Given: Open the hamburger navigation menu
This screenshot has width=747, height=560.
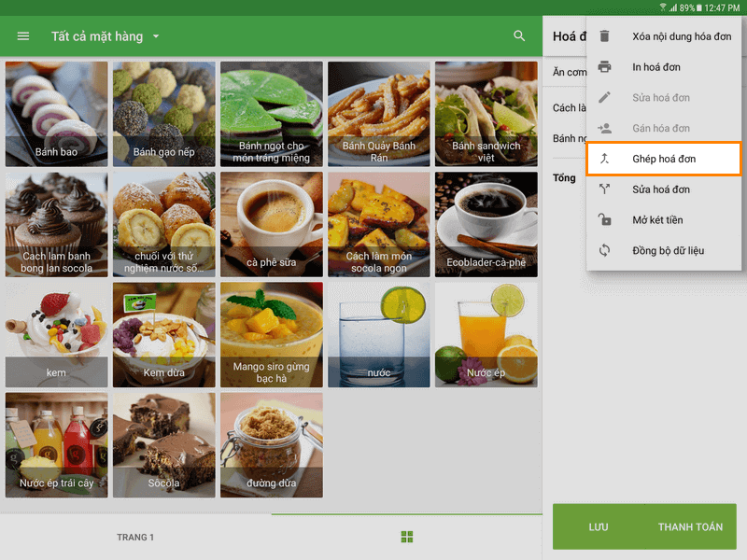Looking at the screenshot, I should tap(23, 36).
